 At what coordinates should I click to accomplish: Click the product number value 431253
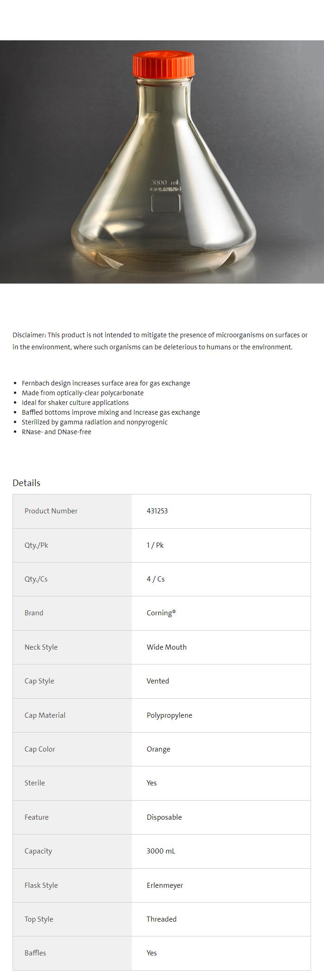[x=157, y=511]
